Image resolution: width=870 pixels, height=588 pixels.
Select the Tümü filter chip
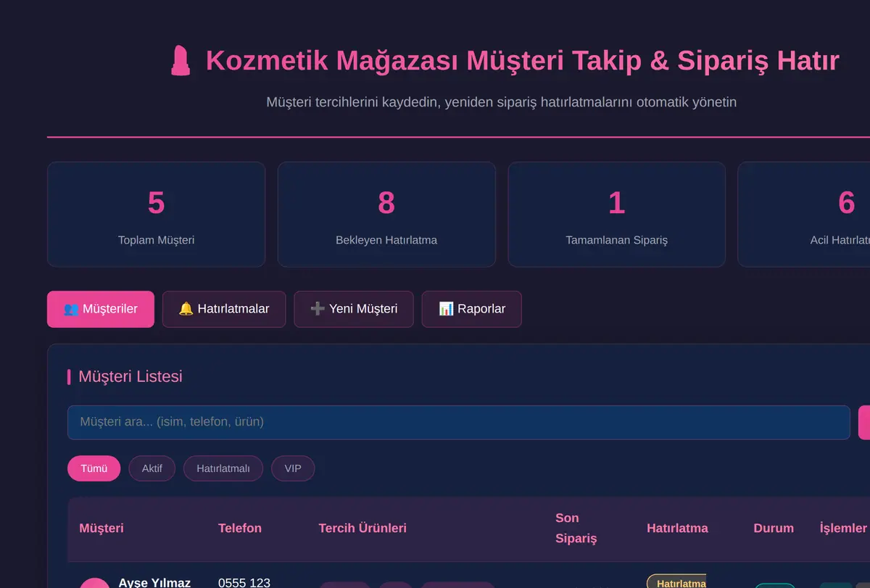point(94,468)
